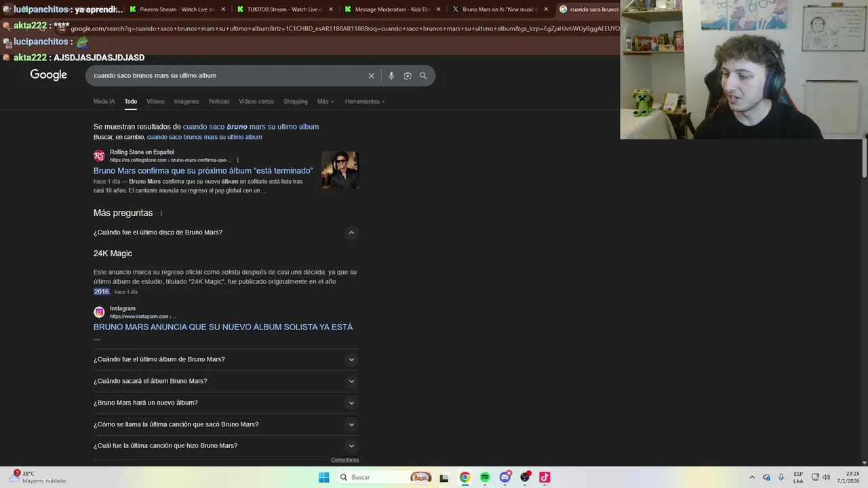The height and width of the screenshot is (488, 868).
Task: Open Spotify from the taskbar
Action: (x=485, y=477)
